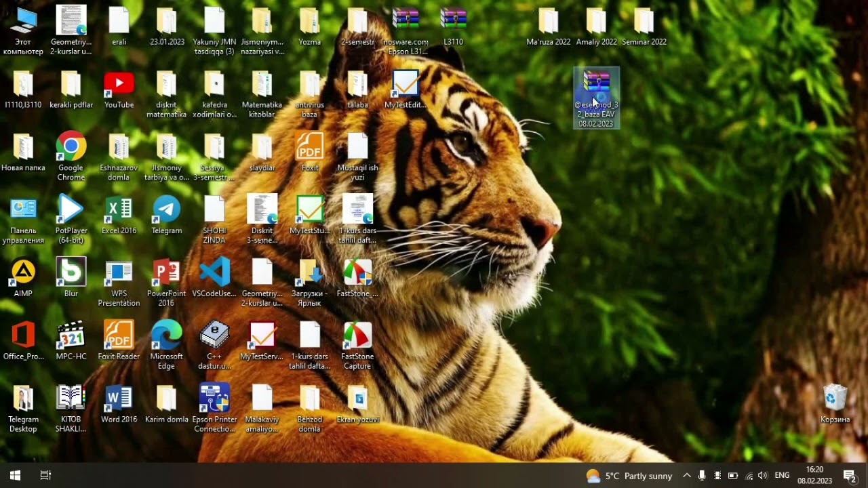Select the slaydlar folder
This screenshot has height=488, width=868.
coord(262,152)
